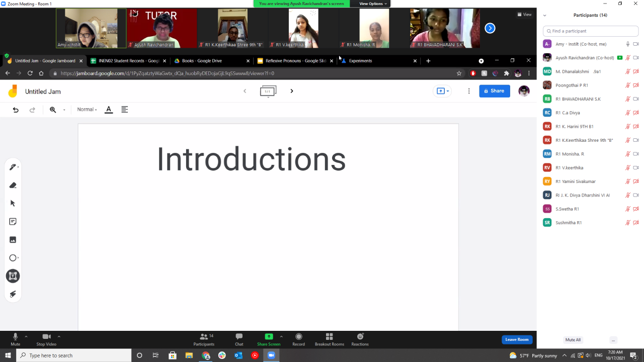Activate the Laser pointer tool
The image size is (644, 362).
[x=13, y=294]
